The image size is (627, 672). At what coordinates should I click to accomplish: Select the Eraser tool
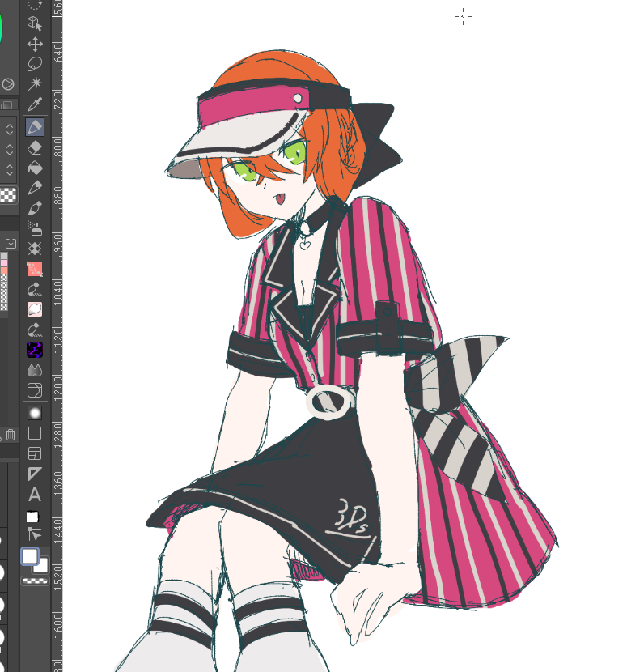(x=35, y=148)
